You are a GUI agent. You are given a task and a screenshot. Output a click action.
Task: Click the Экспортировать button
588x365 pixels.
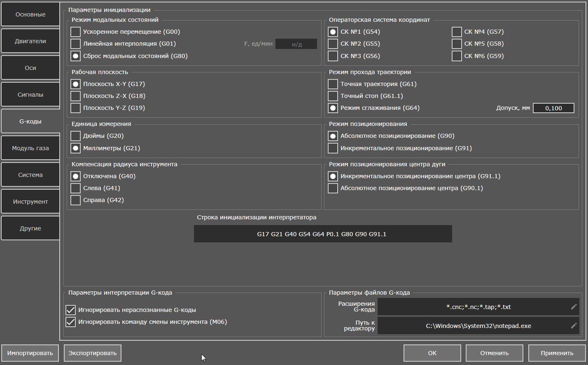pyautogui.click(x=93, y=353)
